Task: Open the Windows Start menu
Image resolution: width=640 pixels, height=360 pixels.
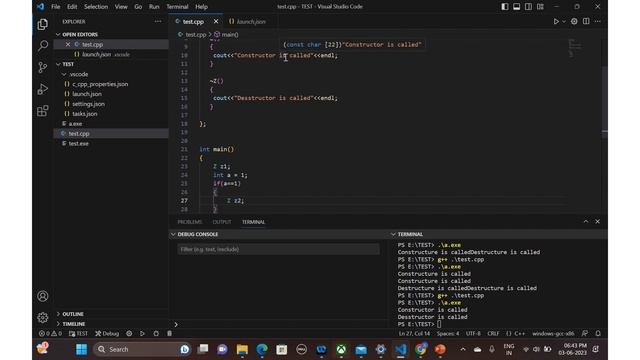Action: pos(81,349)
